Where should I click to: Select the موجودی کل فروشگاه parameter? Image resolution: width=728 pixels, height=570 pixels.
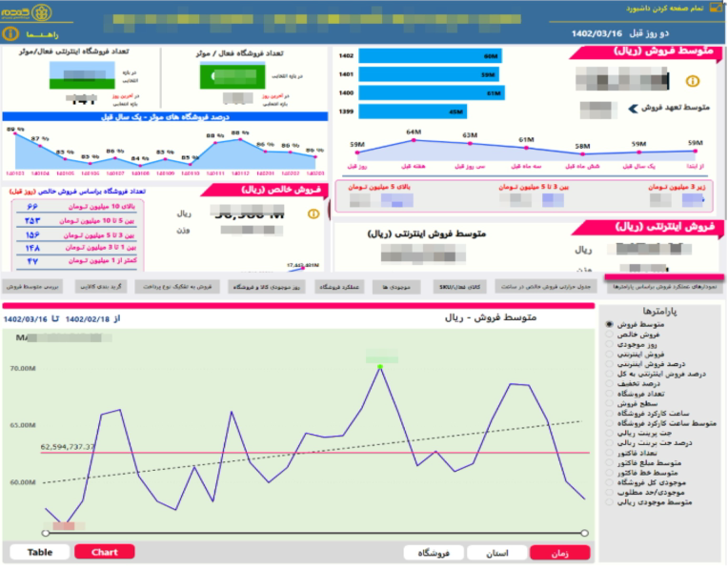click(609, 482)
